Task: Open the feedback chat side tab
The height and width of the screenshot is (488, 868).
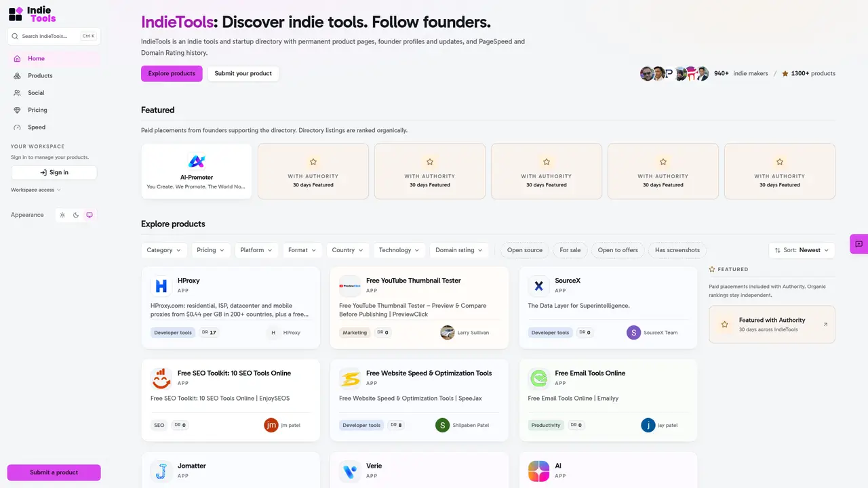Action: tap(859, 244)
